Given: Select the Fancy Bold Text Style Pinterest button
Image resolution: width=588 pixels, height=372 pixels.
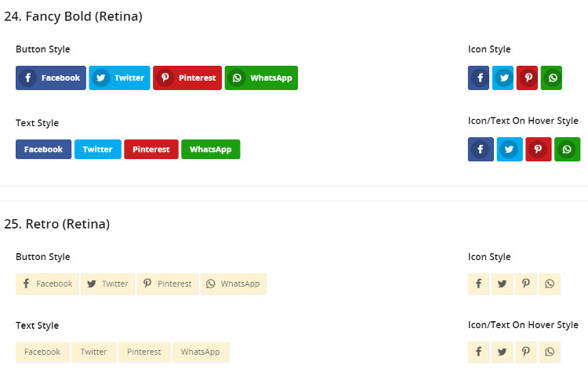Looking at the screenshot, I should coord(151,149).
